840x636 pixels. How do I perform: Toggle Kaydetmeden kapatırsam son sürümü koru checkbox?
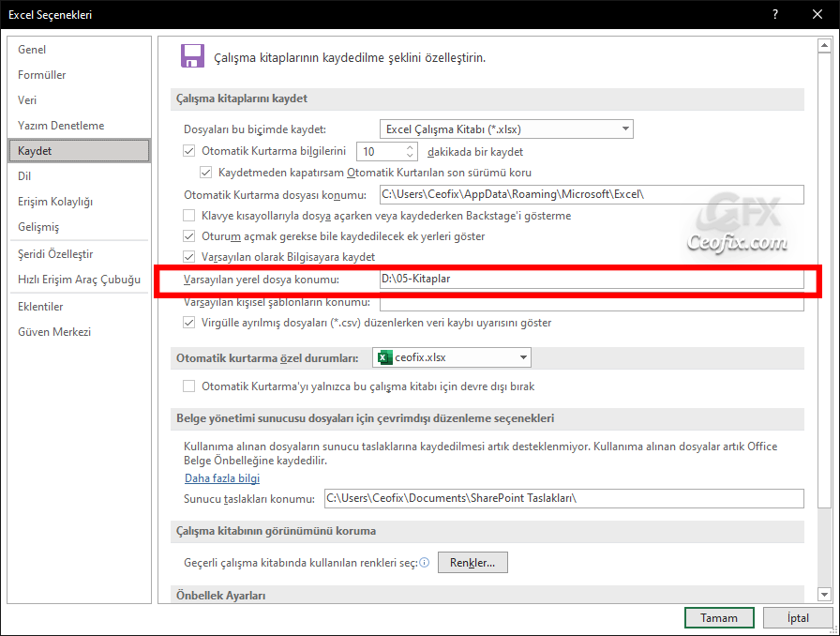tap(205, 173)
